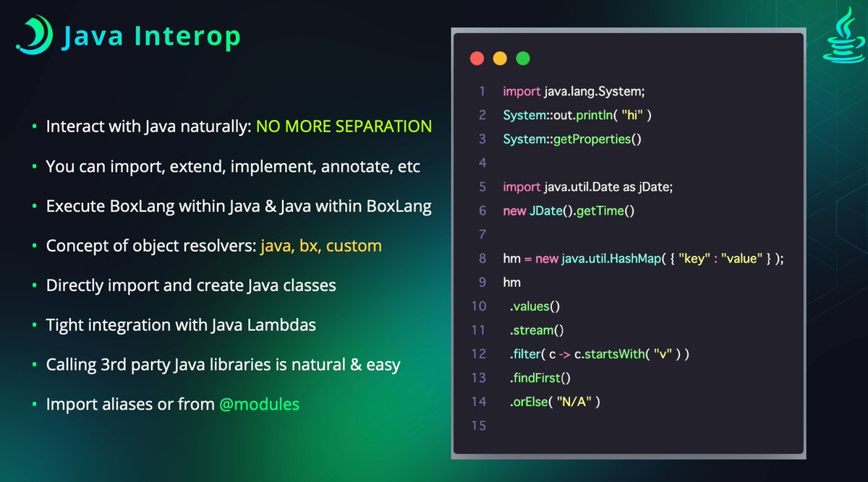Click code line "System::getProperties()"
This screenshot has height=482, width=868.
click(572, 139)
